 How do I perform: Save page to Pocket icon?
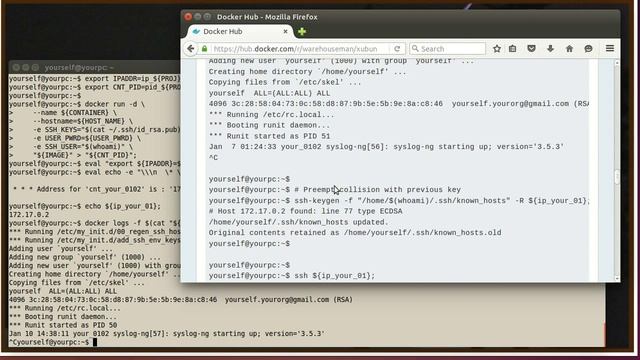pos(531,49)
